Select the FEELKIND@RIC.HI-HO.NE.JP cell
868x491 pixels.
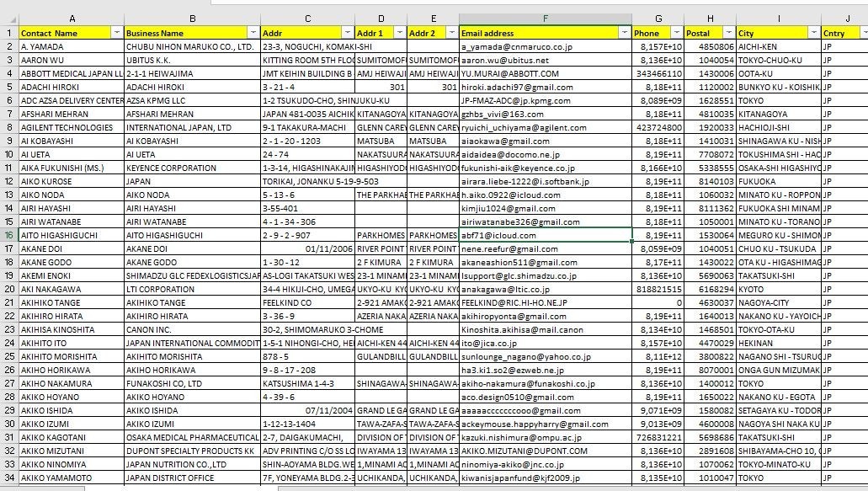pos(546,303)
